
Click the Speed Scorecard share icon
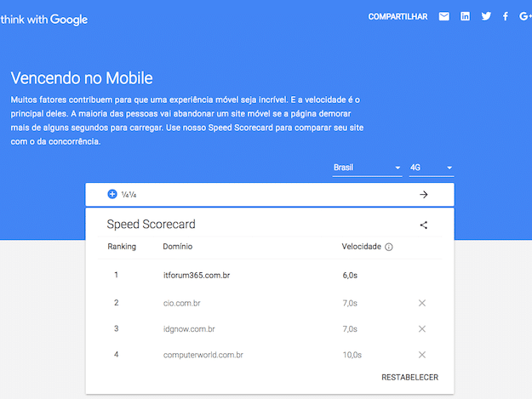pos(423,225)
